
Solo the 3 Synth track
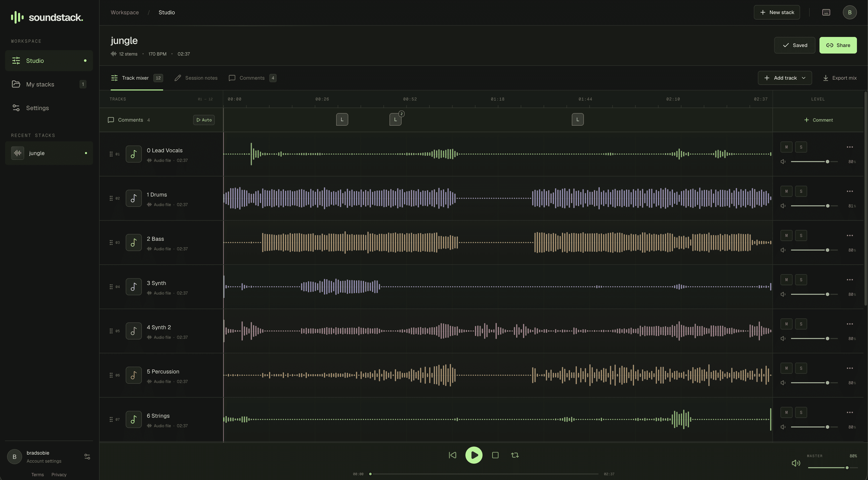[801, 280]
